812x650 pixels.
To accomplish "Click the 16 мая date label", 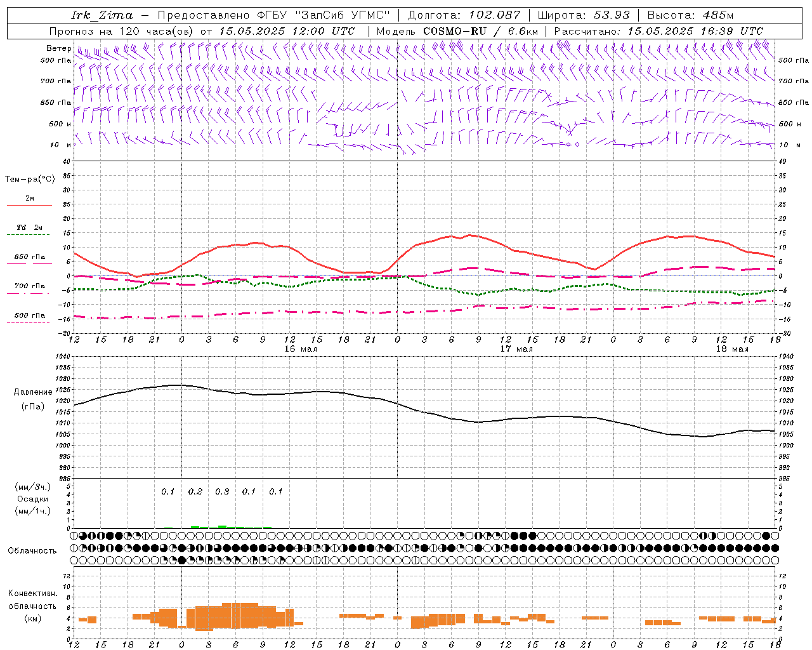I will pos(301,349).
